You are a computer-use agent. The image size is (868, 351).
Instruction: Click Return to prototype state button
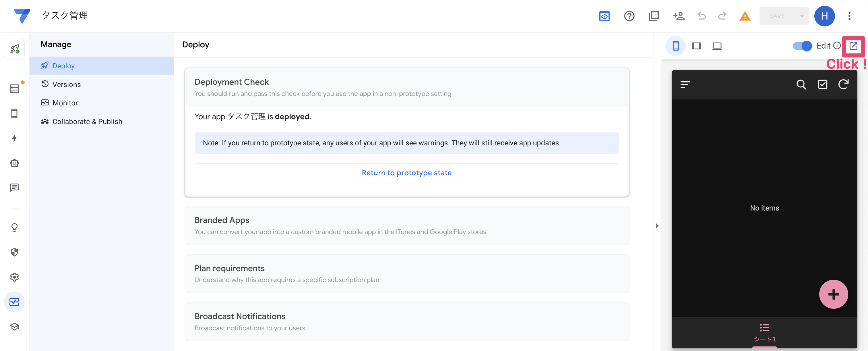pos(406,173)
